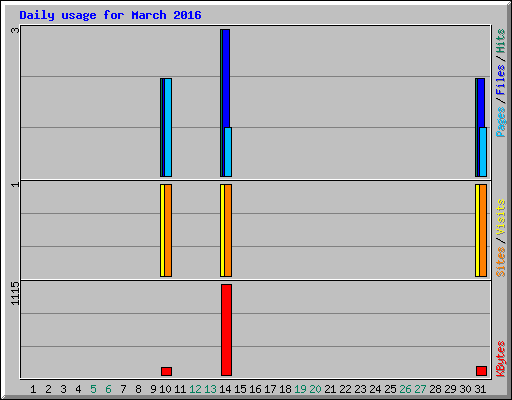Click green day '27' on the x-axis
Screen dimensions: 512x400
click(x=420, y=389)
